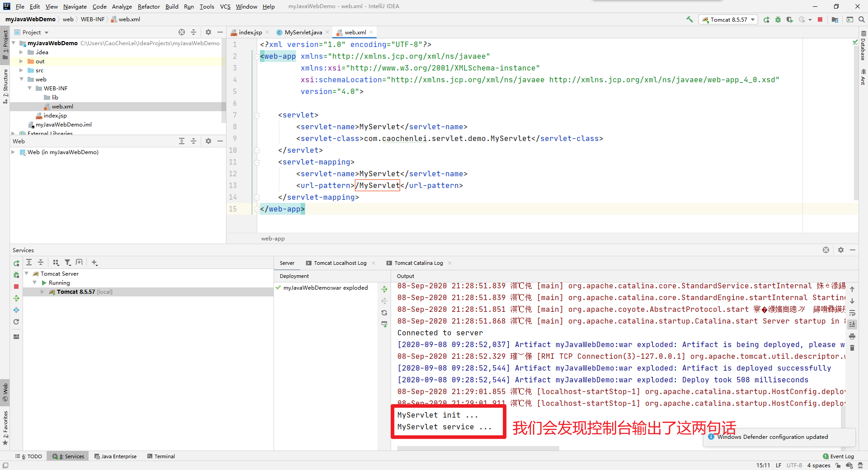Stop the running Tomcat from the main toolbar

point(820,19)
